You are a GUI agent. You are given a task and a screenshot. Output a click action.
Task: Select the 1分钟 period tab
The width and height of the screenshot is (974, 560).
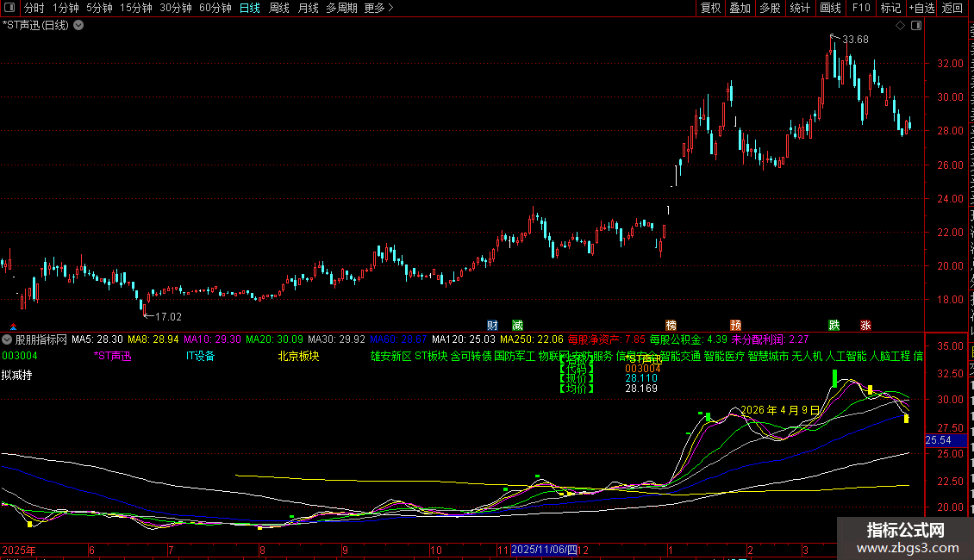click(66, 8)
